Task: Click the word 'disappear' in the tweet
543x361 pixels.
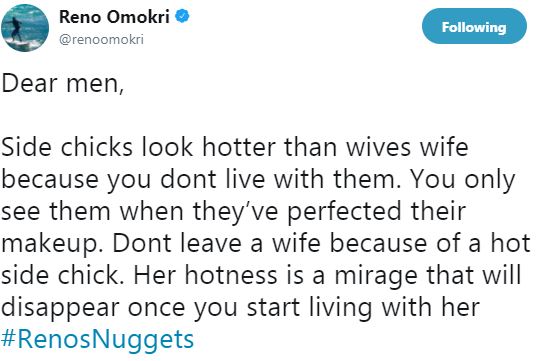Action: [x=60, y=308]
